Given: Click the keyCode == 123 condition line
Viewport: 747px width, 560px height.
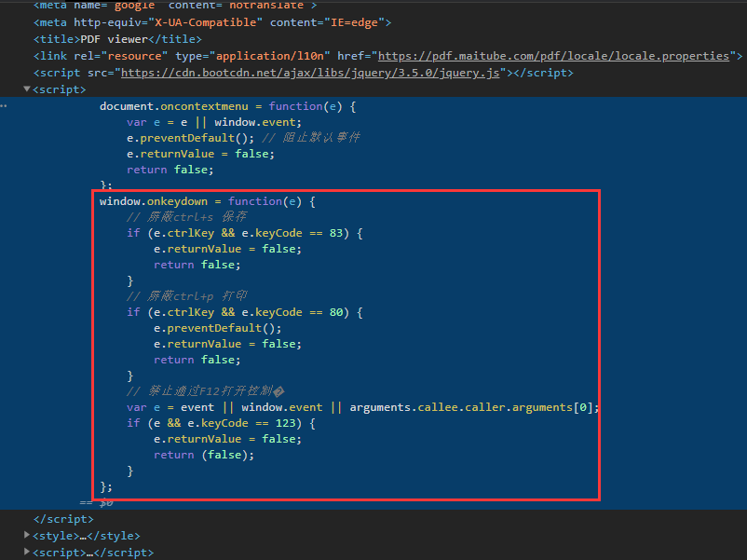Looking at the screenshot, I should click(221, 423).
